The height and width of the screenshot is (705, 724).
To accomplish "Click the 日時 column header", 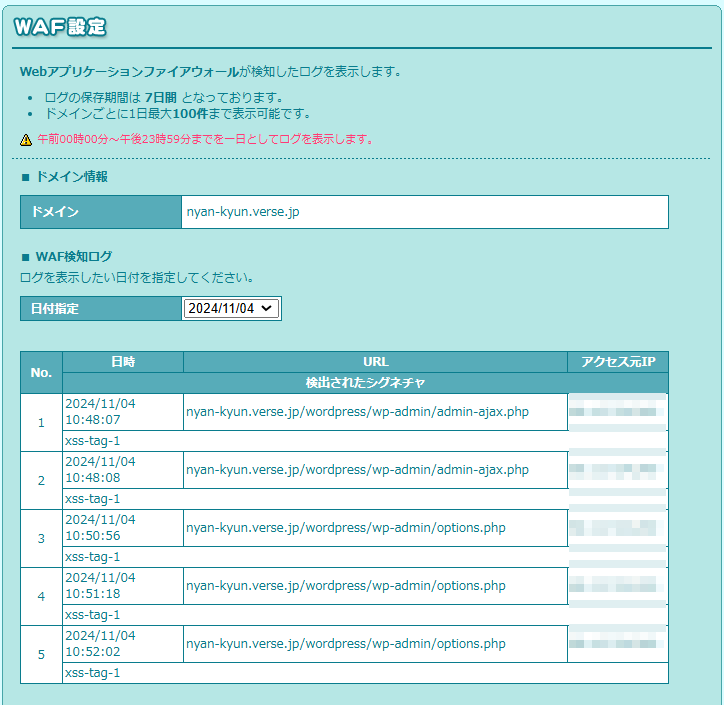I will 123,362.
